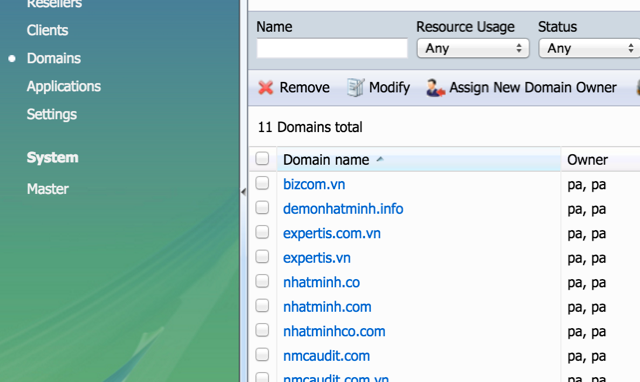Select Domains in the sidebar
The height and width of the screenshot is (382, 640).
[x=54, y=58]
